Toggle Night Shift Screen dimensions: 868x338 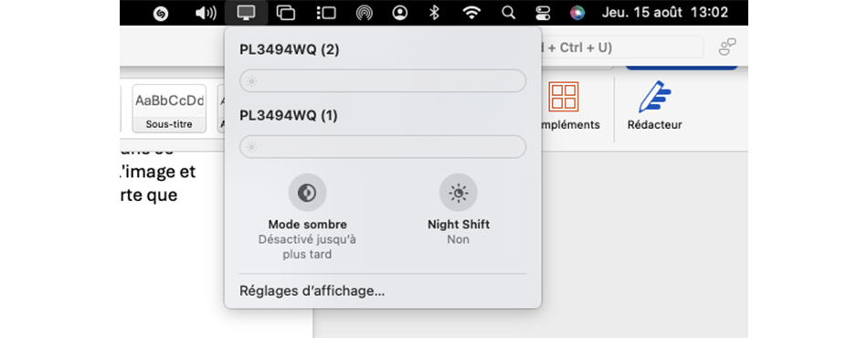pyautogui.click(x=459, y=193)
